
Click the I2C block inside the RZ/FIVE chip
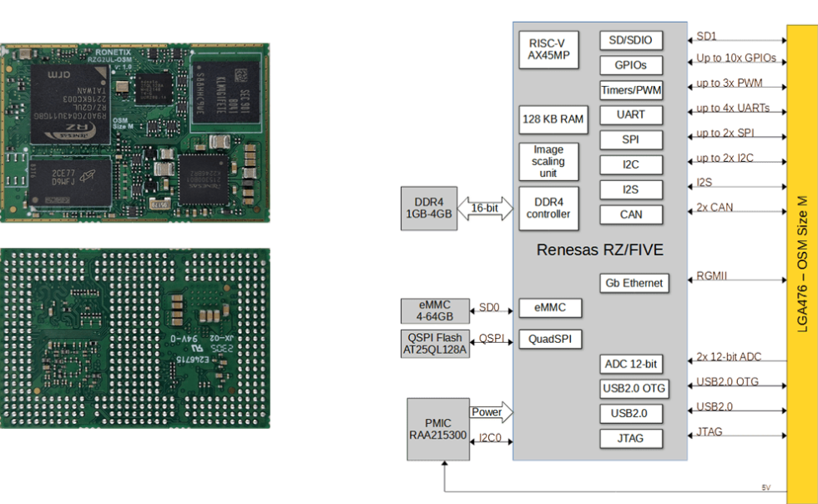point(631,165)
